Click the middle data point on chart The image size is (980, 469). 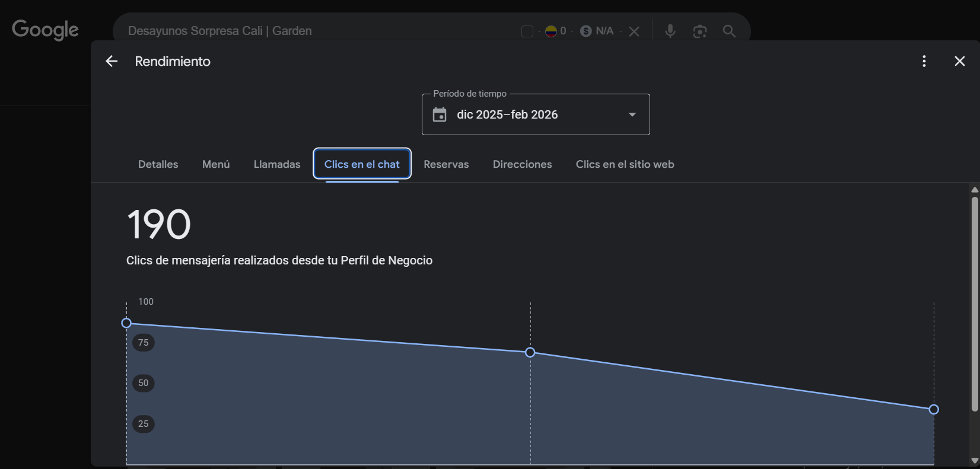(x=530, y=352)
